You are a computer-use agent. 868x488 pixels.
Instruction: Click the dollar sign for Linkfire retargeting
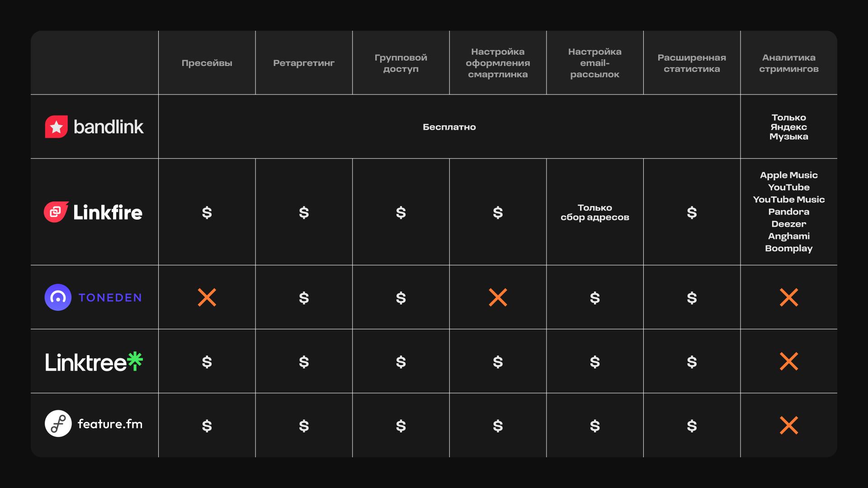click(304, 212)
